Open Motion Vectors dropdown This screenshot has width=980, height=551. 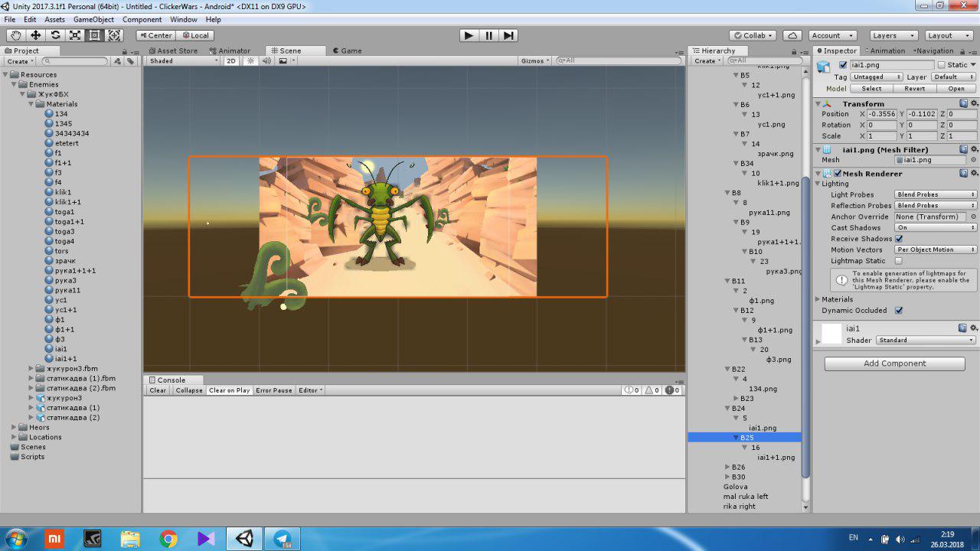click(936, 249)
